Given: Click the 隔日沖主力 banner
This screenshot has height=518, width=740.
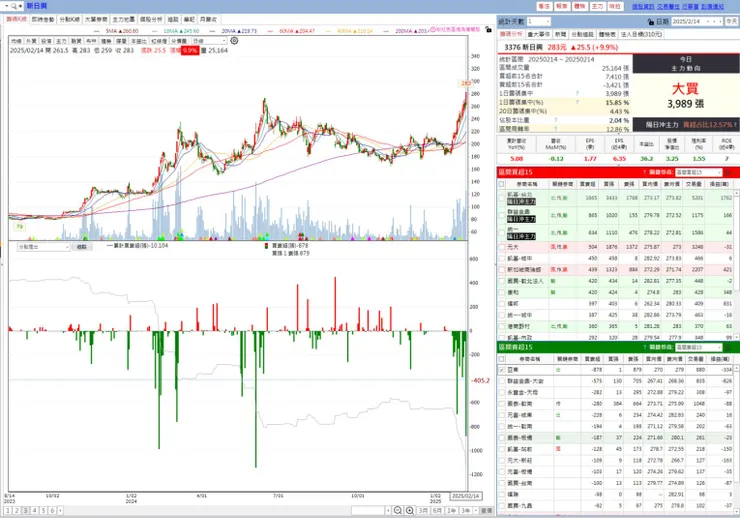Looking at the screenshot, I should click(686, 125).
